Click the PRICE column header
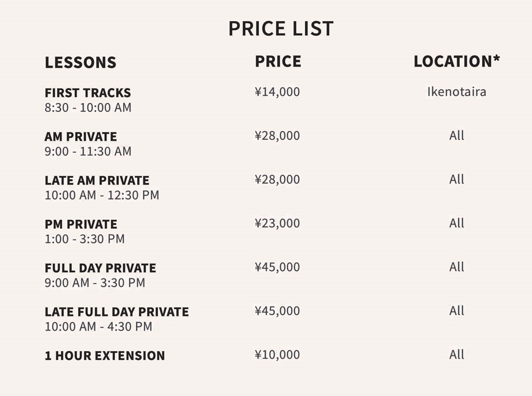 coord(278,61)
